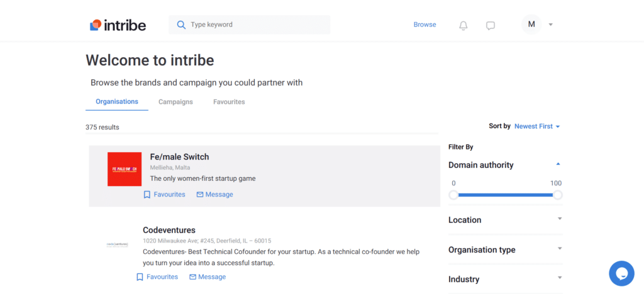
Task: Click 'The only women-first startup game' text
Action: (203, 179)
